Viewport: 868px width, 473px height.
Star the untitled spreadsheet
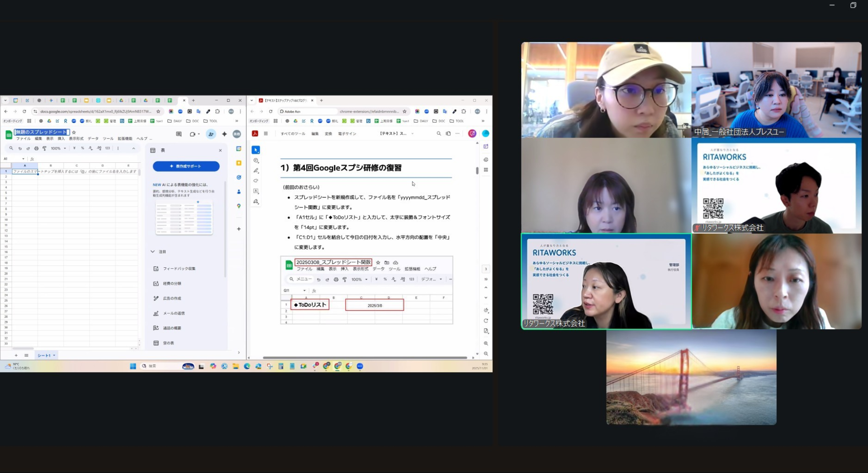point(74,132)
